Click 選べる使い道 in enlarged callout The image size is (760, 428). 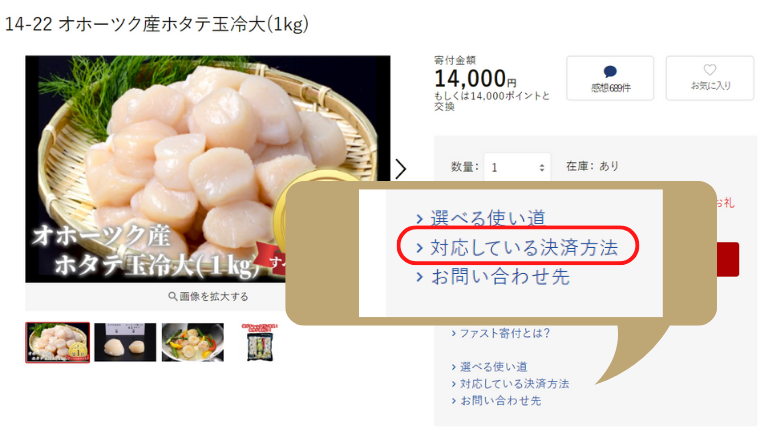coord(481,218)
